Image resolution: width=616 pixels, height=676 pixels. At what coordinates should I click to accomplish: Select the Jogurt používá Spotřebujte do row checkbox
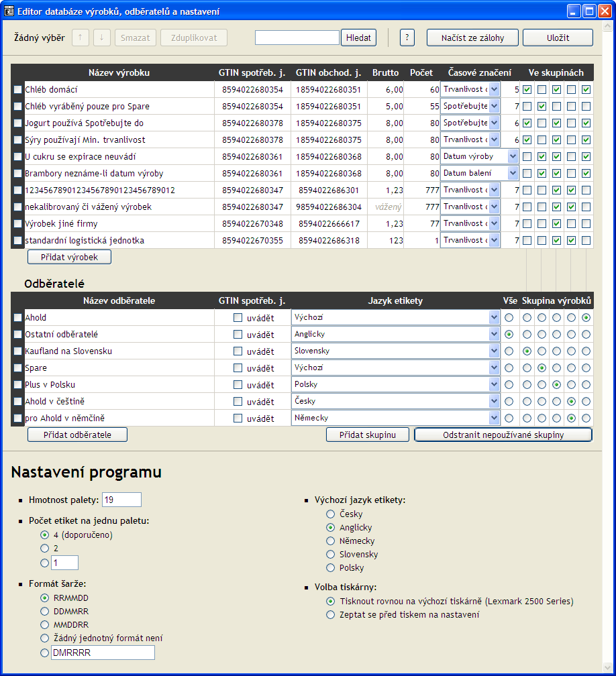17,123
